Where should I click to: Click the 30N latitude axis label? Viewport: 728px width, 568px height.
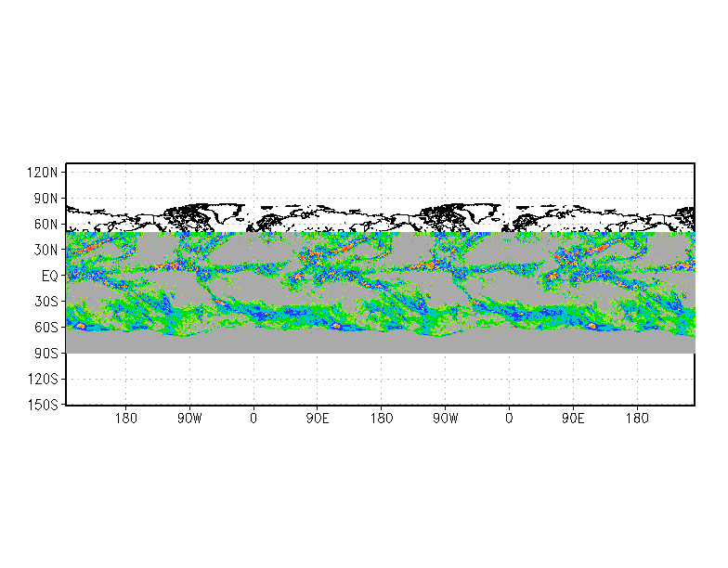click(x=46, y=251)
